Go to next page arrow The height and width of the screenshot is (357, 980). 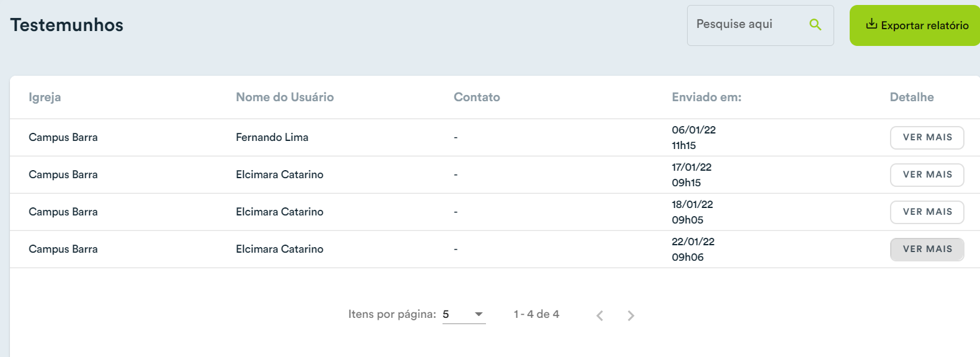coord(631,315)
